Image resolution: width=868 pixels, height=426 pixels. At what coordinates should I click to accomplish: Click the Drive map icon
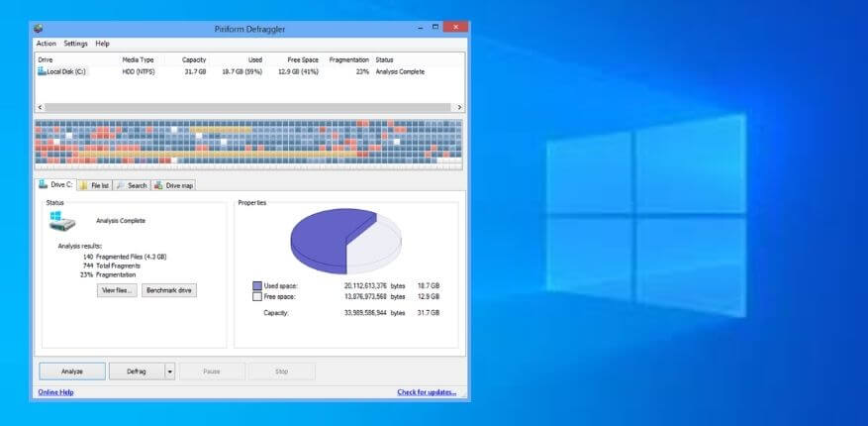click(158, 185)
